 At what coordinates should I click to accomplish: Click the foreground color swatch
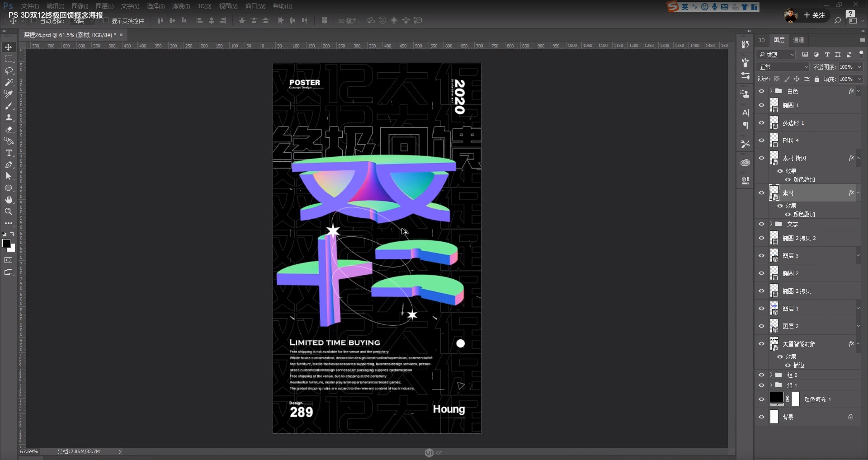[6, 243]
